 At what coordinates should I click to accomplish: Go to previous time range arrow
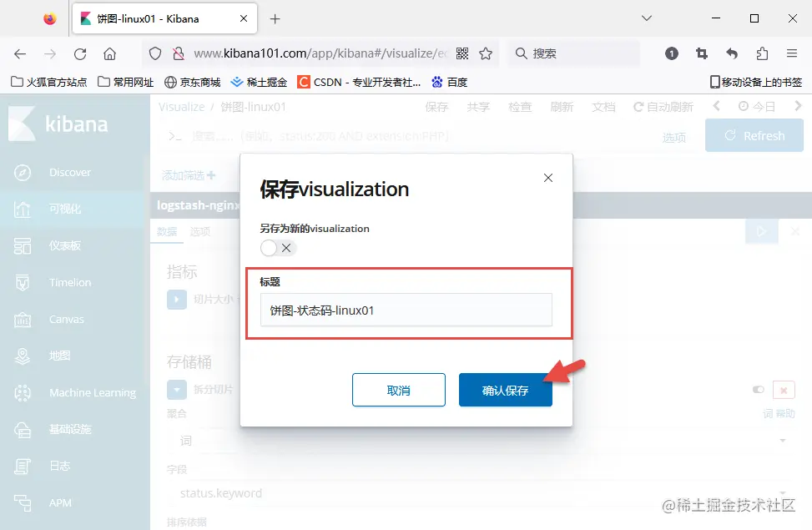[716, 106]
